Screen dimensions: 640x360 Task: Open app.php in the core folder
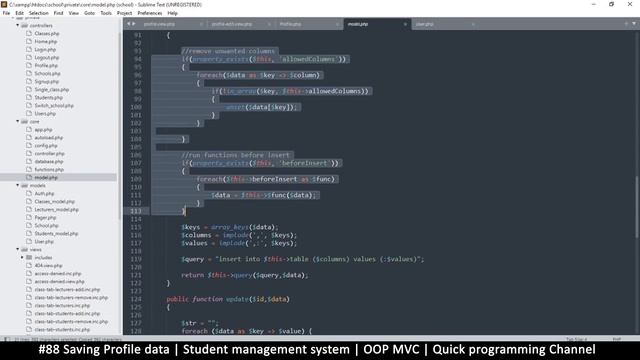[x=43, y=130]
